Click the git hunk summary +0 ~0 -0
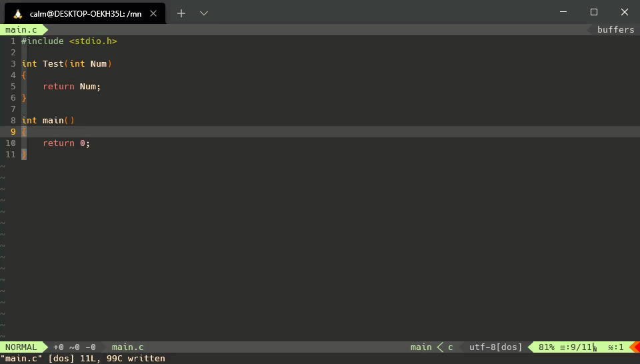The width and height of the screenshot is (640, 364). pos(74,347)
